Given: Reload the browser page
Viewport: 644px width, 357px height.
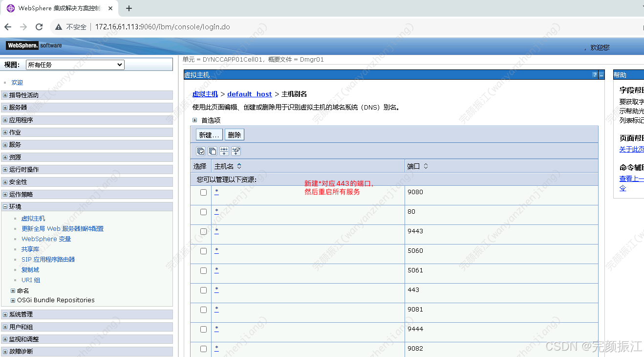Looking at the screenshot, I should click(x=39, y=27).
